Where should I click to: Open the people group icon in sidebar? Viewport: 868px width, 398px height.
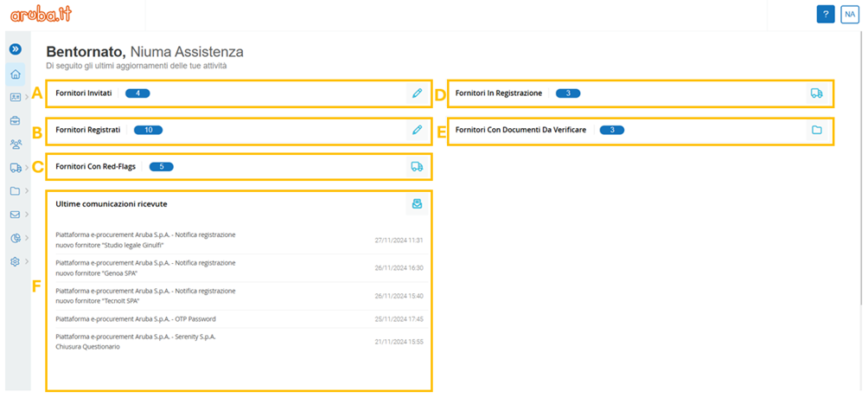16,144
